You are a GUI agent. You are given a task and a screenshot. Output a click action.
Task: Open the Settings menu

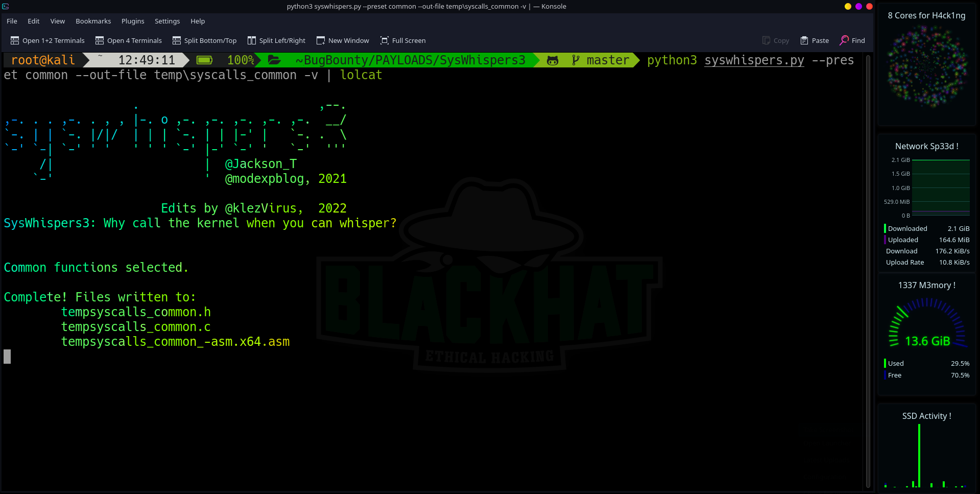pos(167,21)
